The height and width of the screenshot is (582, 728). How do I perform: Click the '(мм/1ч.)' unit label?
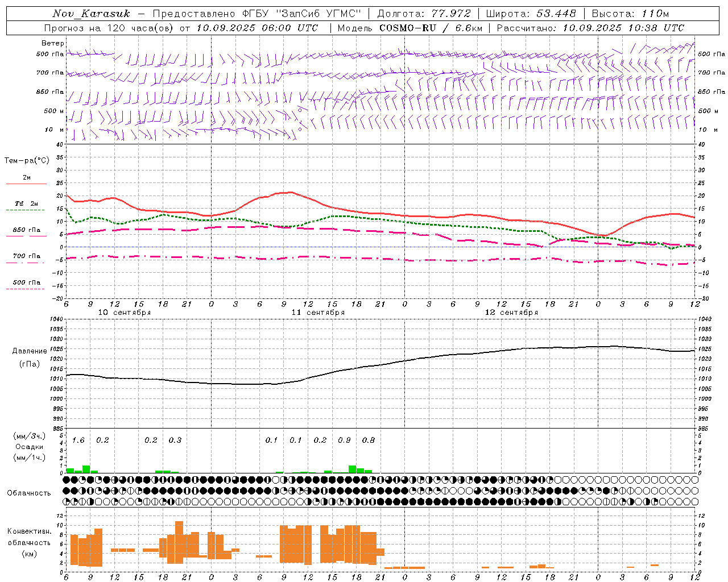point(30,458)
